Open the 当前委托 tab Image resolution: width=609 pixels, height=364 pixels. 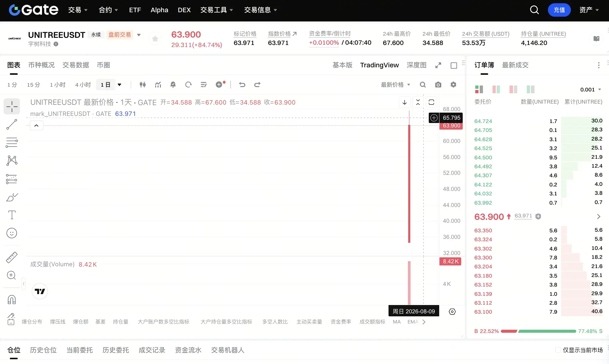click(x=80, y=350)
